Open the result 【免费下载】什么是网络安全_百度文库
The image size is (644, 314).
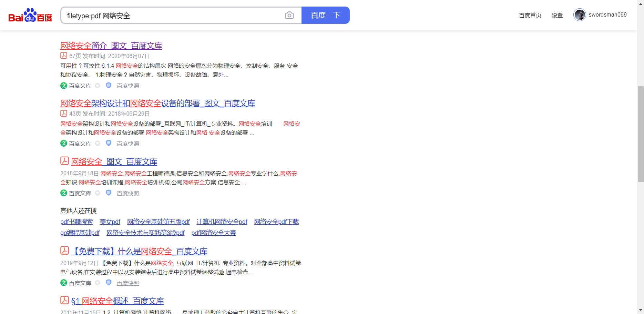(139, 251)
